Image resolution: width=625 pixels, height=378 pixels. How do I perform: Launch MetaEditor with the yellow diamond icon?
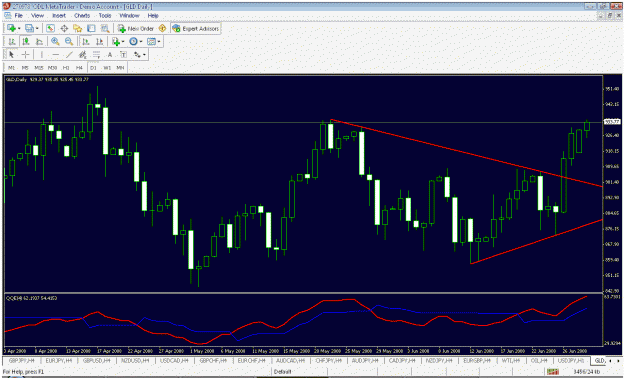[x=162, y=28]
